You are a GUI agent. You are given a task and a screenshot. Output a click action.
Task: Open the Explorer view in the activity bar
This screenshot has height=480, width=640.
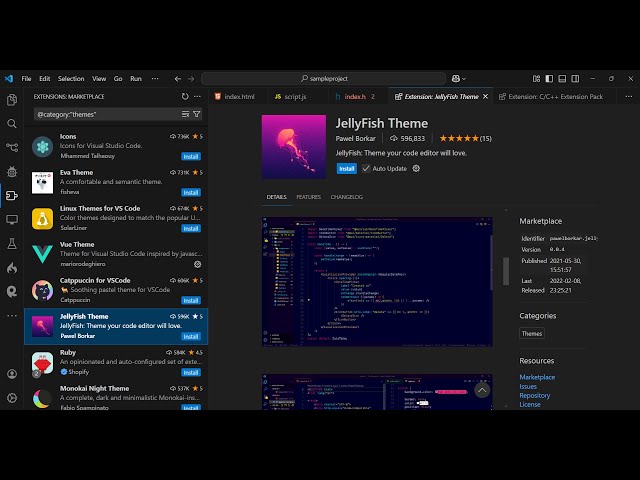12,100
